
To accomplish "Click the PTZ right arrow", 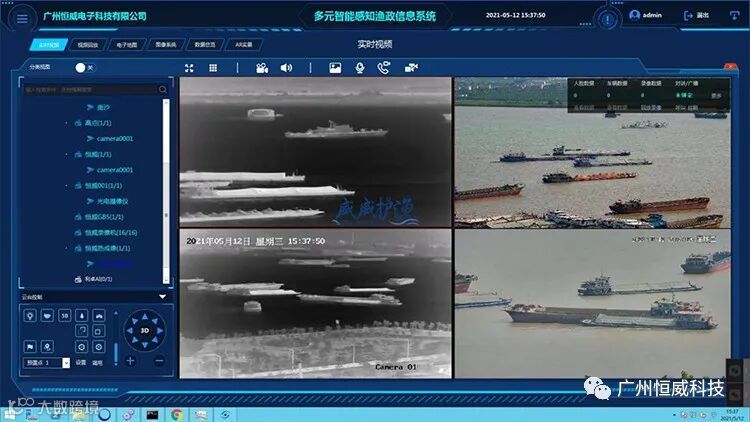I will coord(159,331).
